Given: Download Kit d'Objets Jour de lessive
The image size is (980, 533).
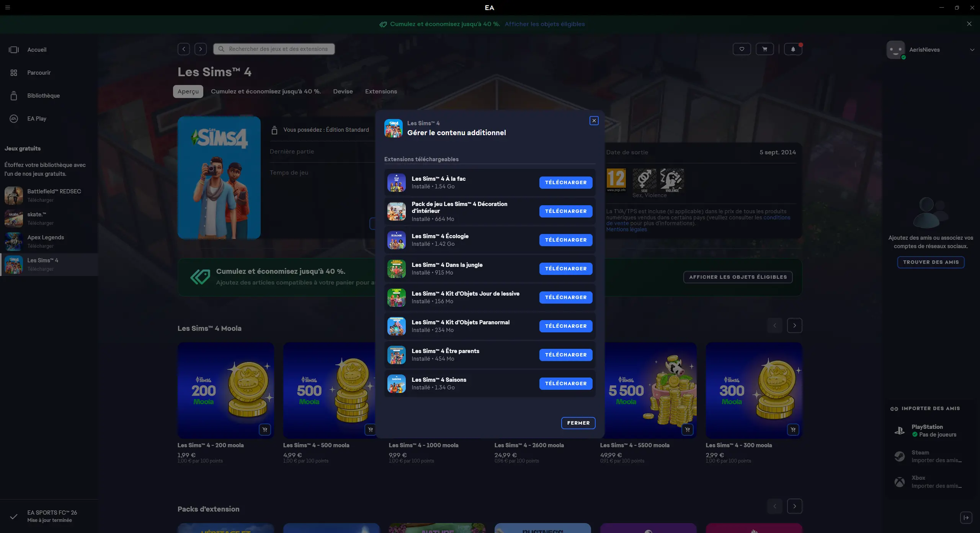Looking at the screenshot, I should pyautogui.click(x=566, y=298).
